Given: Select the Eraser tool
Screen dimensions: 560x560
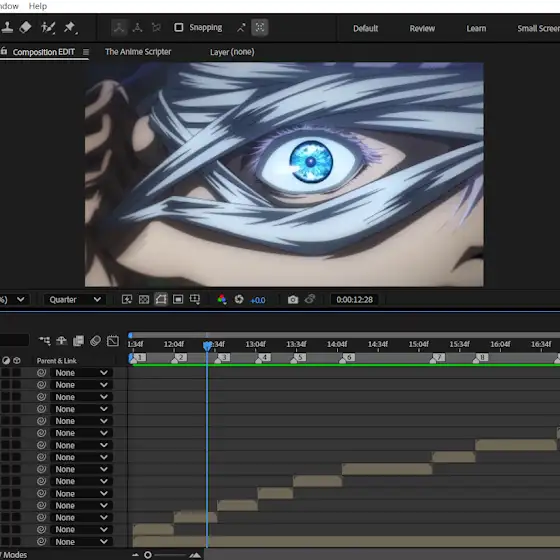Looking at the screenshot, I should tap(25, 27).
